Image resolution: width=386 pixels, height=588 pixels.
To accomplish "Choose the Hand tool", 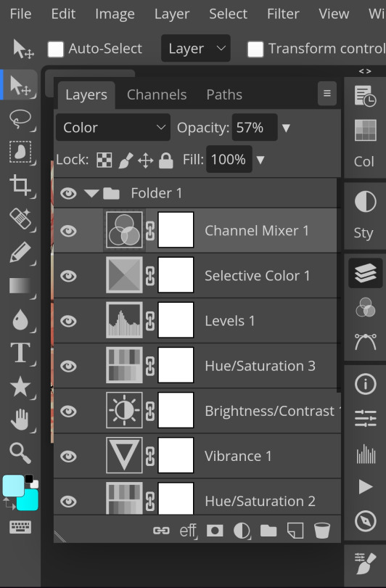I will (x=20, y=420).
